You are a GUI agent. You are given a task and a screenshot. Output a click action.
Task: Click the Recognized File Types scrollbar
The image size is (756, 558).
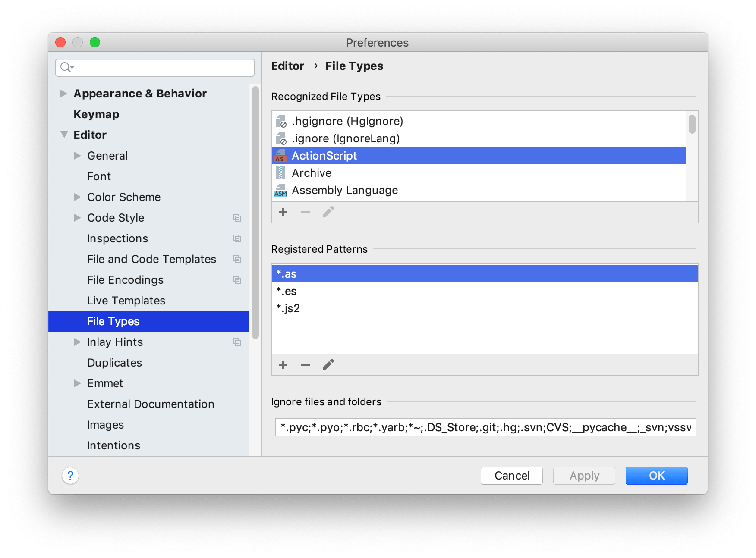tap(692, 124)
